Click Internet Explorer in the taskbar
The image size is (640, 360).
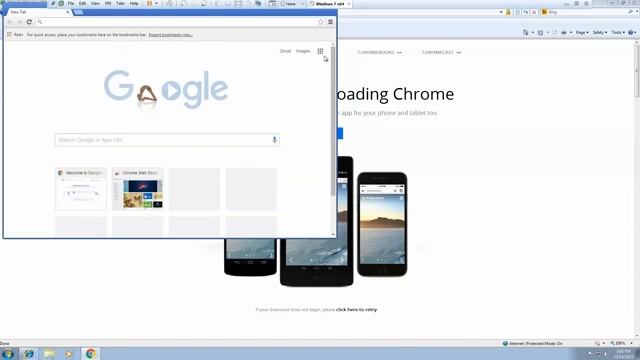[29, 353]
